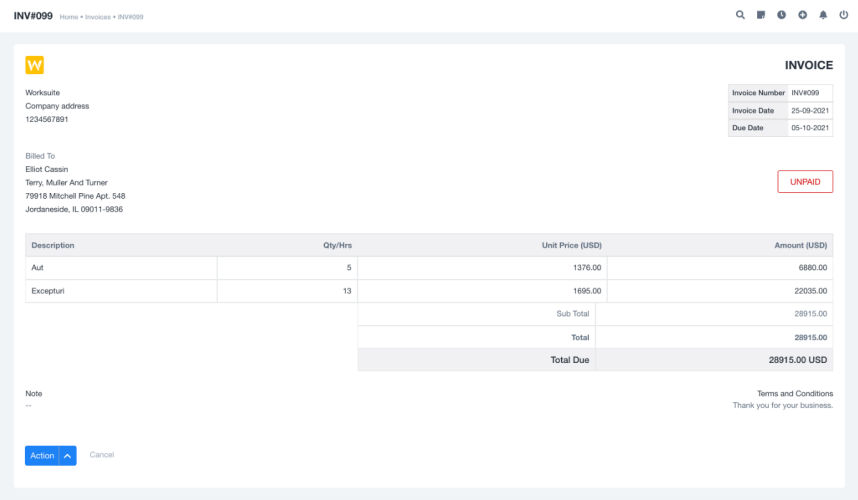This screenshot has width=858, height=500.
Task: Open the sticky notes icon
Action: [761, 16]
